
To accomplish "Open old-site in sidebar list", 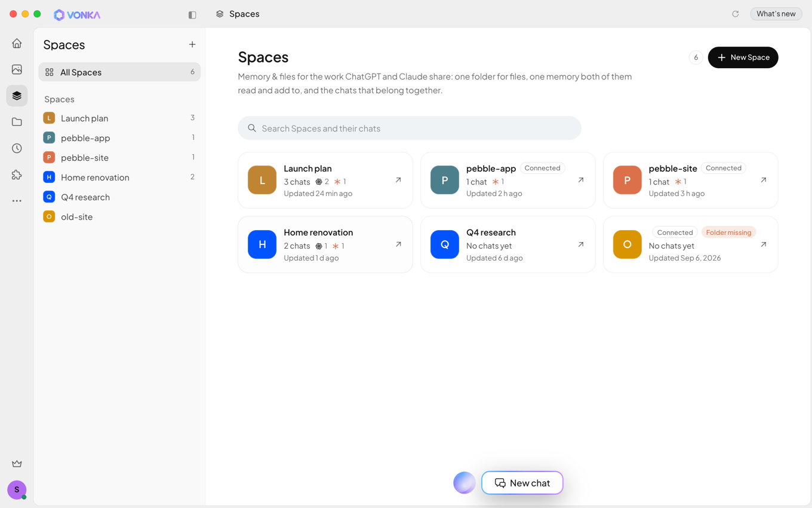I will (x=119, y=216).
